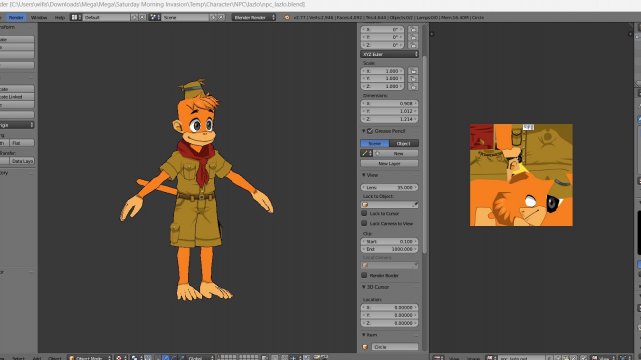Open the Render menu
The image size is (641, 360).
click(16, 18)
